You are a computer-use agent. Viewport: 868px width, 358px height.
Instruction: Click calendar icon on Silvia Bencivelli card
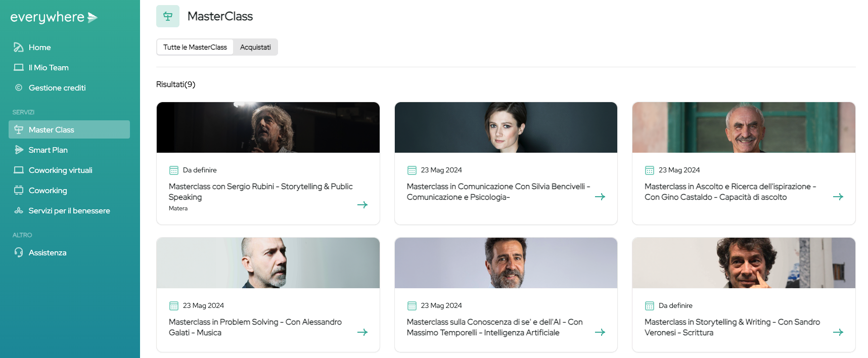pyautogui.click(x=412, y=170)
